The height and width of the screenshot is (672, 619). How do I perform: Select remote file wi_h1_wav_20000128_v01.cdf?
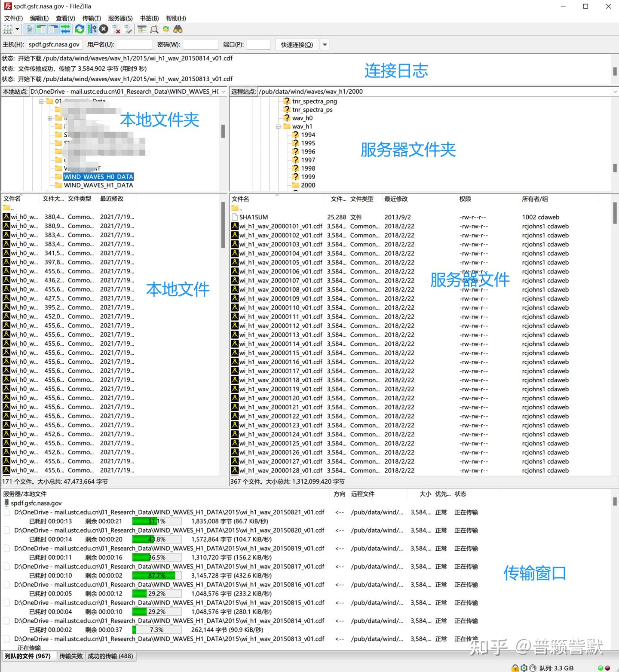click(281, 470)
